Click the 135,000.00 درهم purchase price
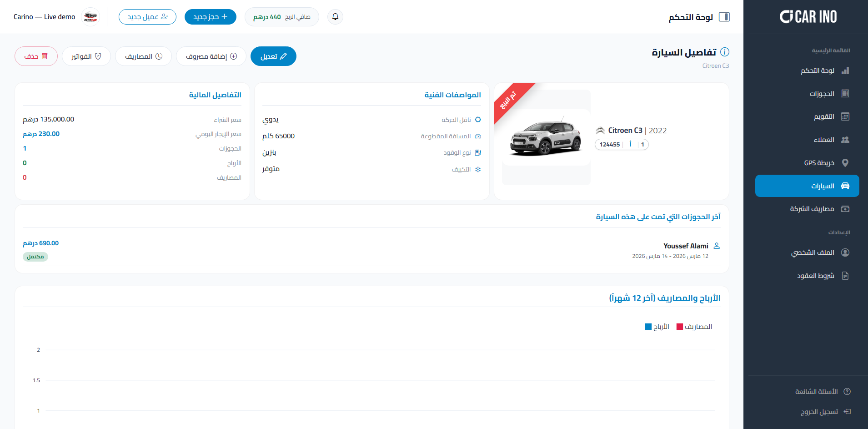The image size is (868, 429). (x=49, y=119)
